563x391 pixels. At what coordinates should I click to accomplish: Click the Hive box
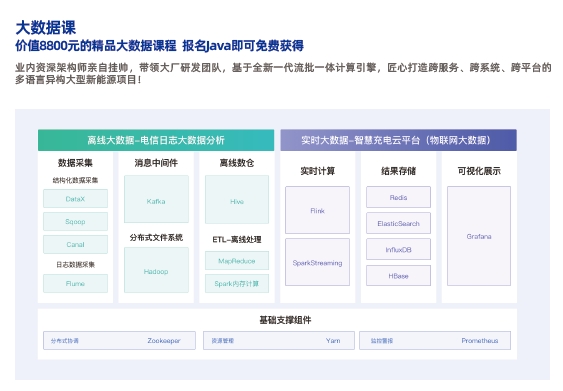coord(237,200)
